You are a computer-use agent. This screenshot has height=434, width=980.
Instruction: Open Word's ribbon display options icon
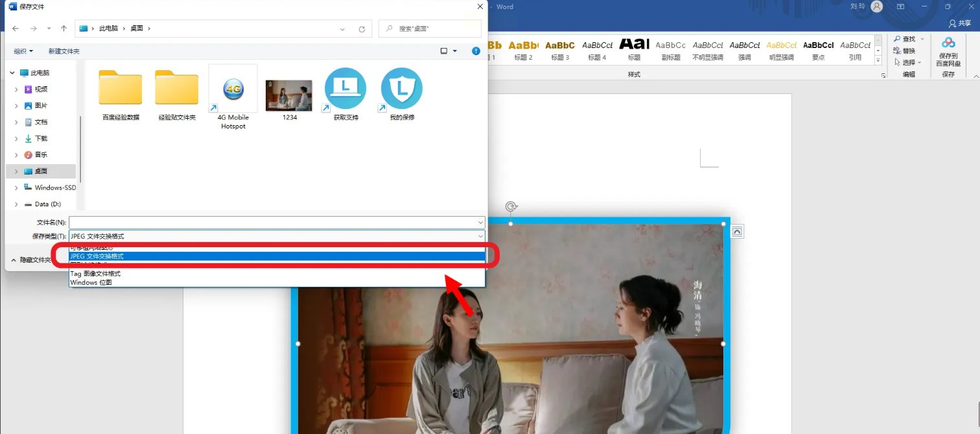(x=900, y=6)
